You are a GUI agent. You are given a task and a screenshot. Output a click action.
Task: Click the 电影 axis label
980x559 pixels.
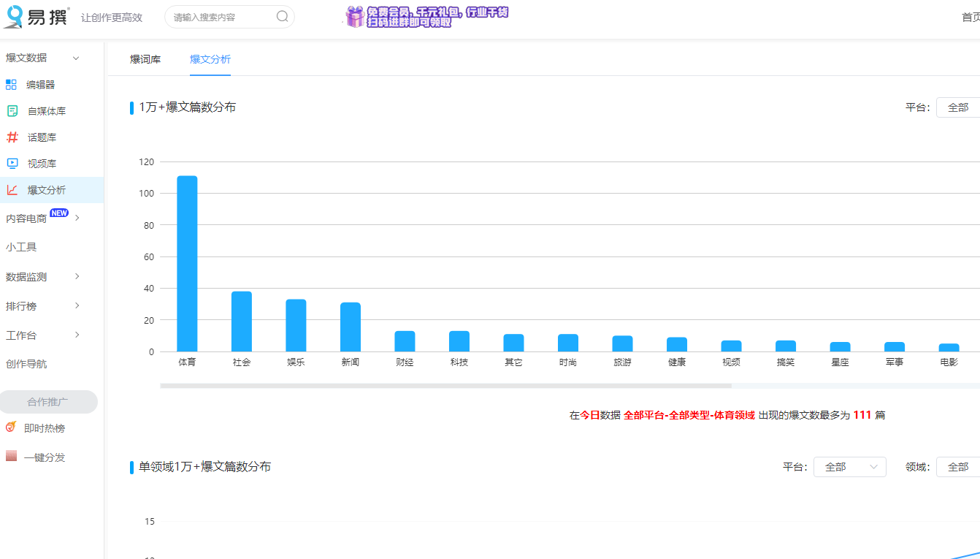click(x=949, y=362)
